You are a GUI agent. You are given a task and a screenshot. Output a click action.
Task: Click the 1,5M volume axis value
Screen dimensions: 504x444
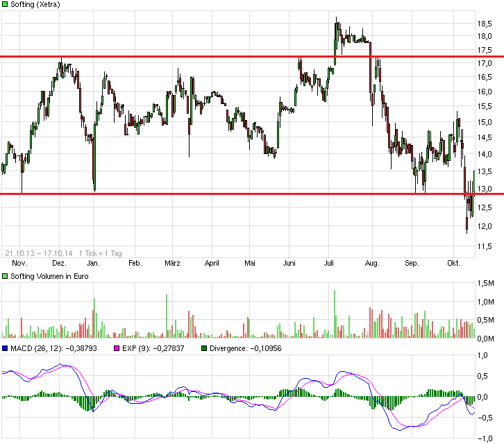click(485, 283)
